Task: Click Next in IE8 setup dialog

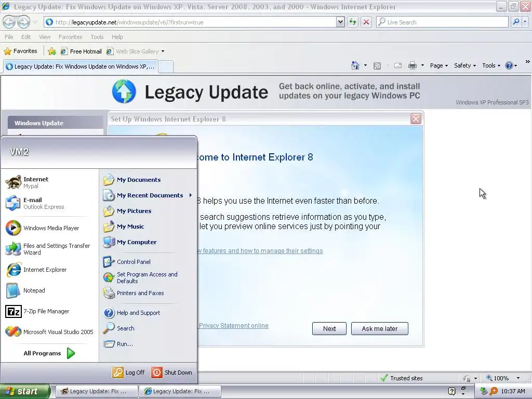Action: (x=329, y=328)
